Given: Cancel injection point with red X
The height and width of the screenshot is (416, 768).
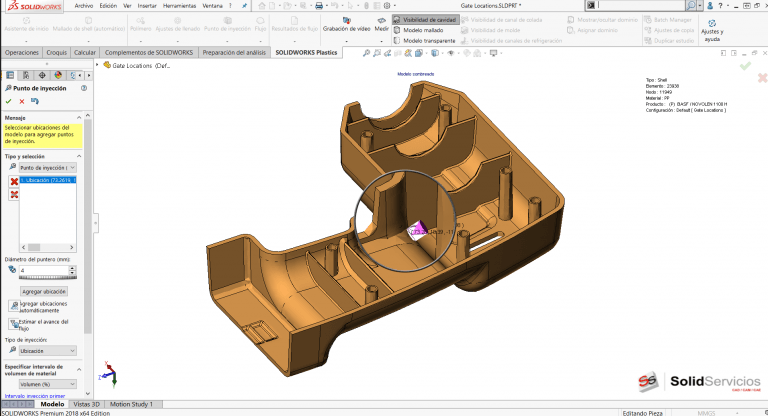Looking at the screenshot, I should (21, 101).
